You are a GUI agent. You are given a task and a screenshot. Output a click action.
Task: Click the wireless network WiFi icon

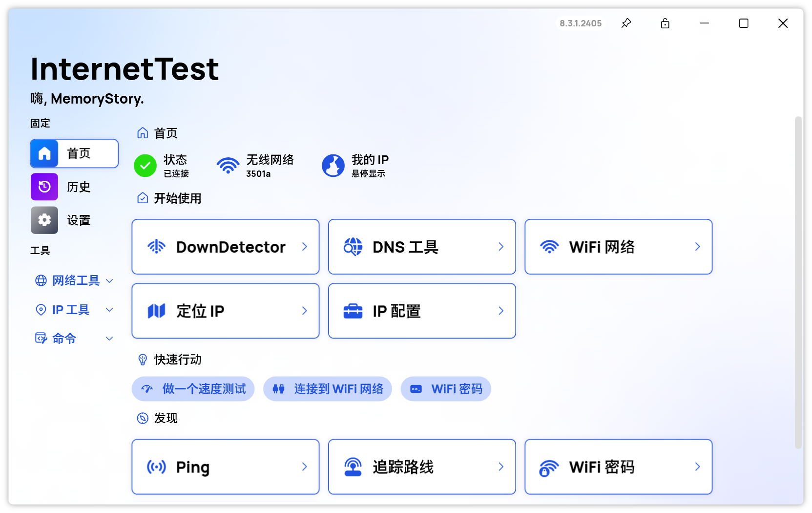click(x=228, y=166)
